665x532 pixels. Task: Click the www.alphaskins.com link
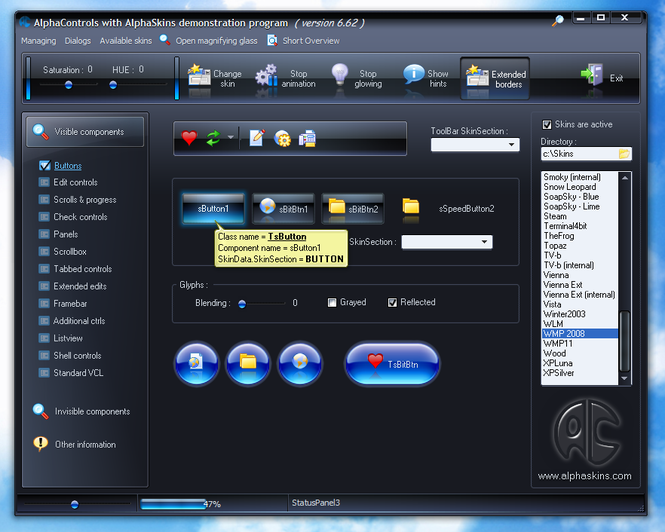584,476
